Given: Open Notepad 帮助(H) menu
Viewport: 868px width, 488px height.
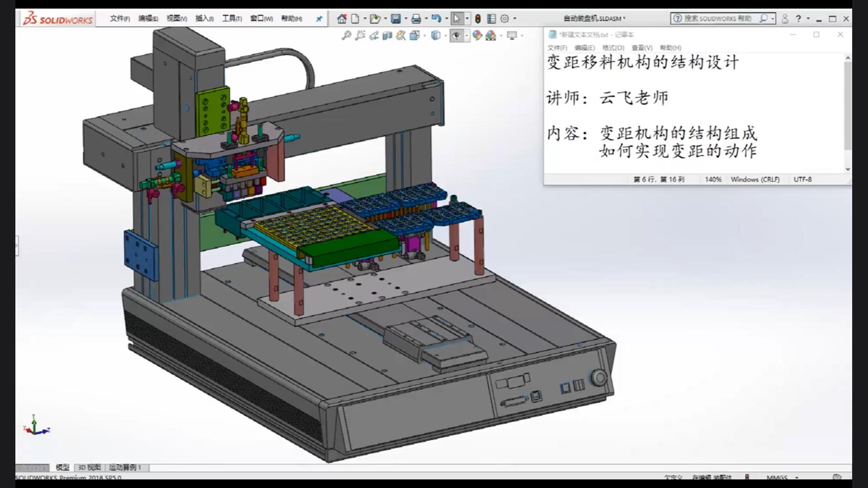Looking at the screenshot, I should coord(670,48).
